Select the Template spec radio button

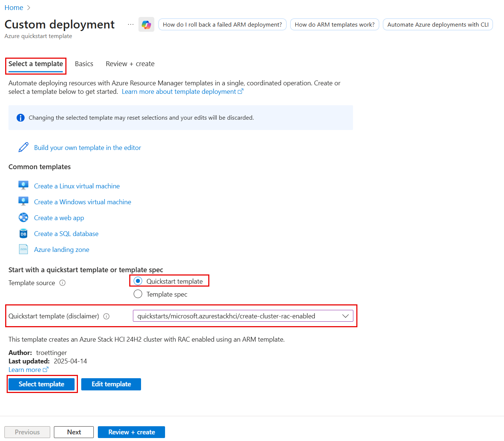(138, 294)
